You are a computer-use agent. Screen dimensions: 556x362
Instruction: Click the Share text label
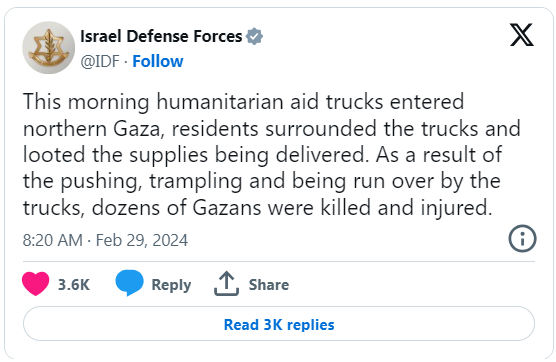tap(269, 284)
